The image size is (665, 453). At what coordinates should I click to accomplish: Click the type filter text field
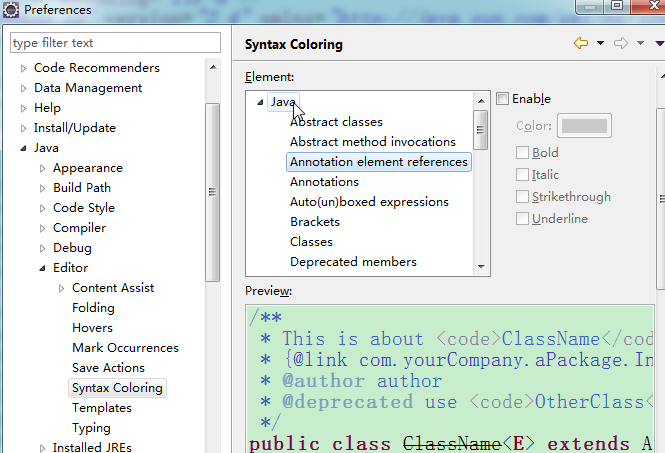[x=115, y=43]
